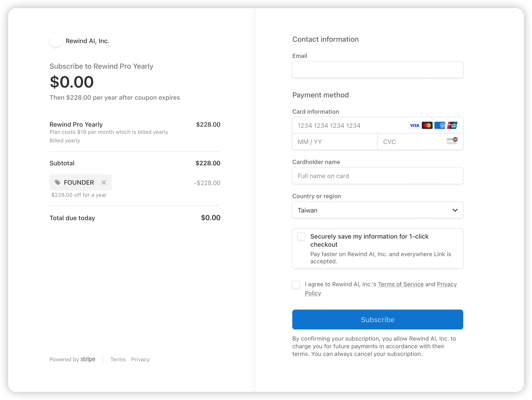Focus the Email input field

[x=378, y=70]
